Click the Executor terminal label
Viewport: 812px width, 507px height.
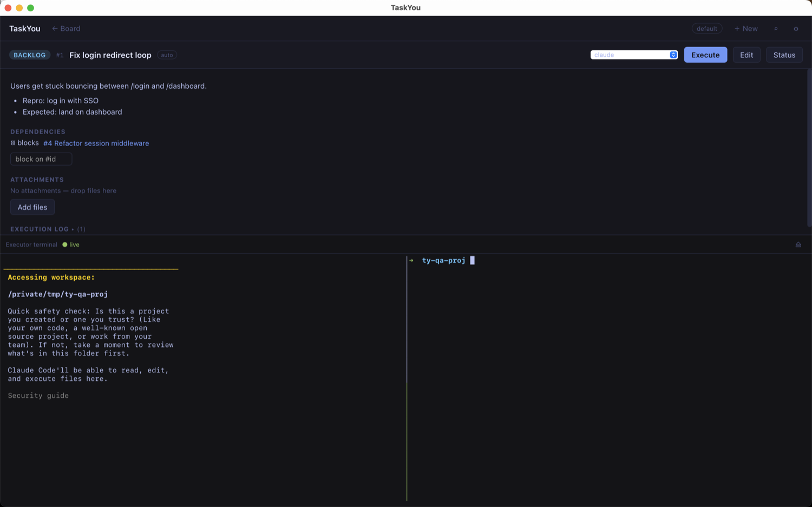(31, 245)
